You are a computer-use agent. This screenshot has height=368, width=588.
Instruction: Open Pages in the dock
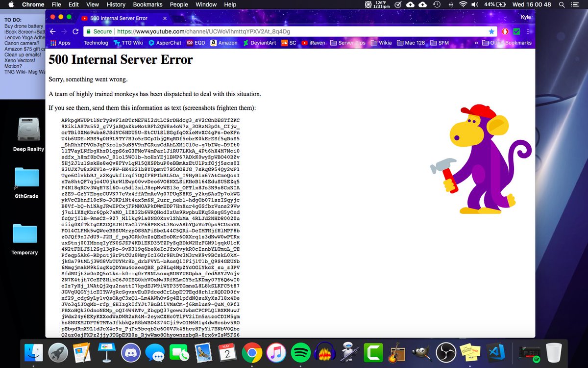coord(82,352)
